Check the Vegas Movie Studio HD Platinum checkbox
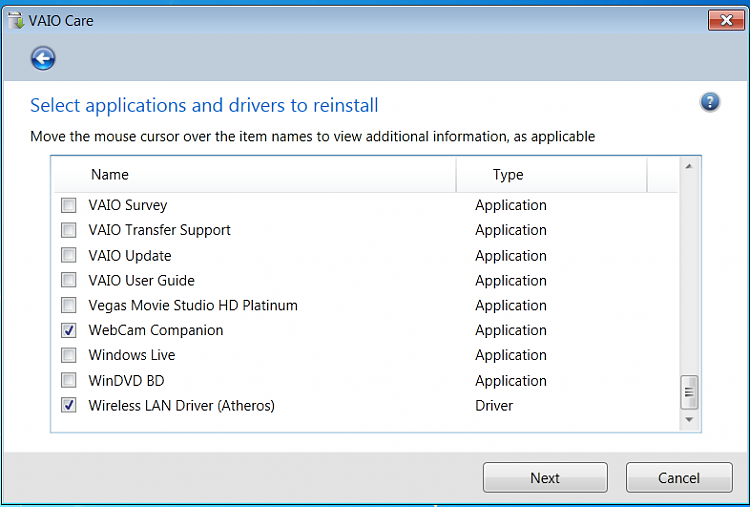Viewport: 750px width, 507px height. pos(68,305)
